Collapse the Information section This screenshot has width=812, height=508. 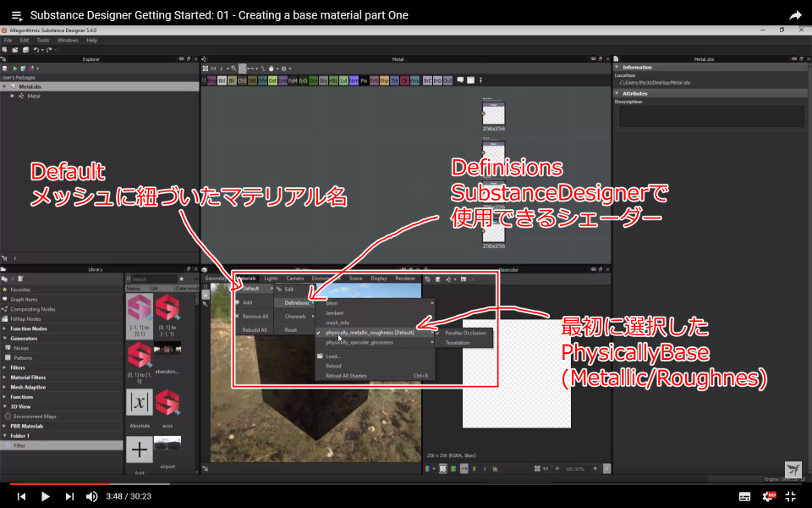(617, 68)
